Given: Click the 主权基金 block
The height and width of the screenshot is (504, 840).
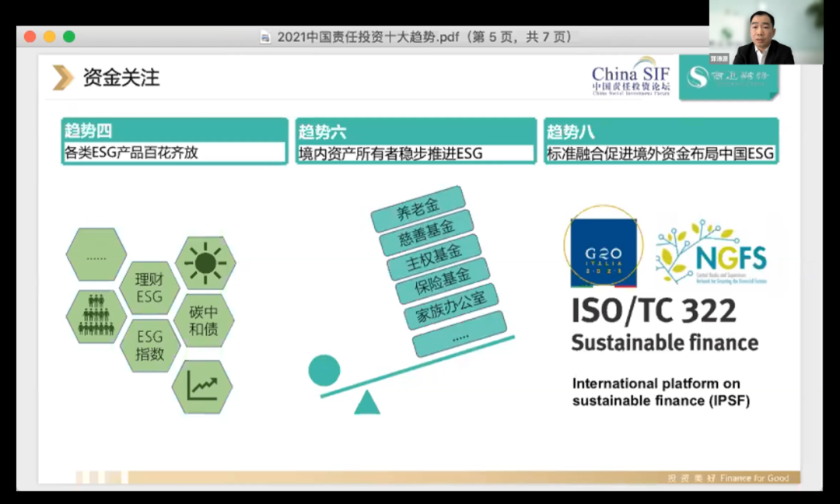Looking at the screenshot, I should 434,253.
